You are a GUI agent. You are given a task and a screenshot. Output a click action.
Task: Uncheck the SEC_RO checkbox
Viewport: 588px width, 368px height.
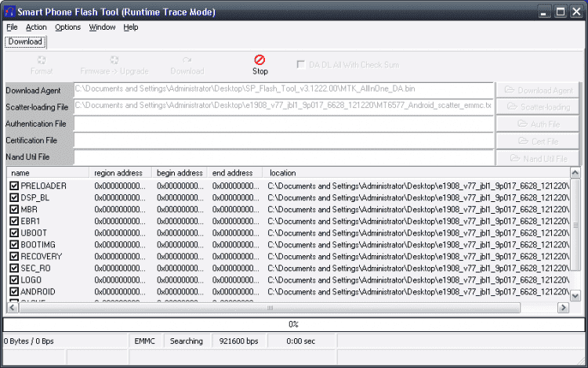pyautogui.click(x=14, y=268)
